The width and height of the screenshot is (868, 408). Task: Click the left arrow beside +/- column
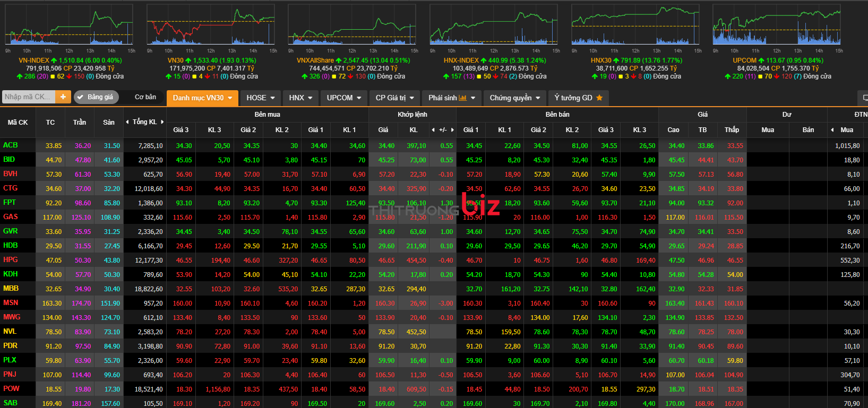(433, 130)
